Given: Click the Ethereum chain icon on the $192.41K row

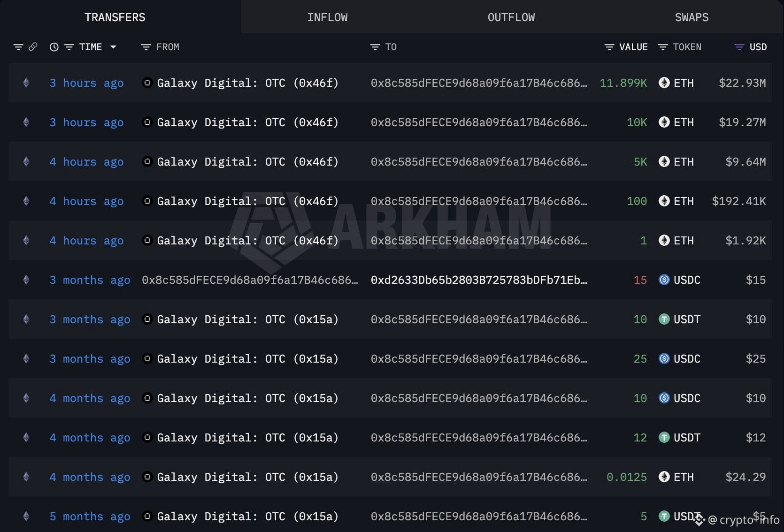Looking at the screenshot, I should [26, 201].
